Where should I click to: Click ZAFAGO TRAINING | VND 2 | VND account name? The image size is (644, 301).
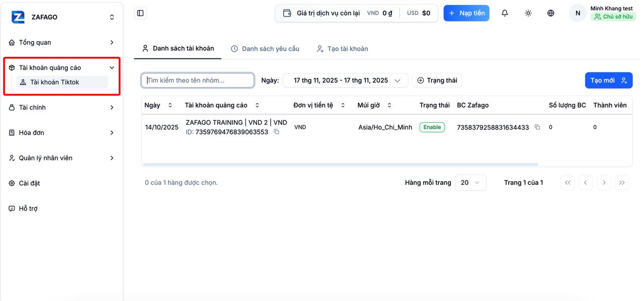tap(236, 122)
